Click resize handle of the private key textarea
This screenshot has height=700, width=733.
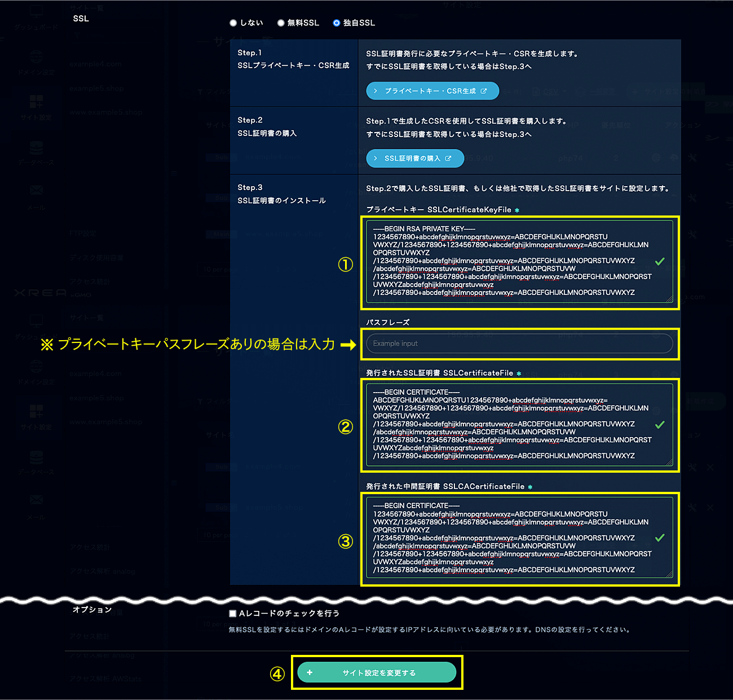(670, 300)
